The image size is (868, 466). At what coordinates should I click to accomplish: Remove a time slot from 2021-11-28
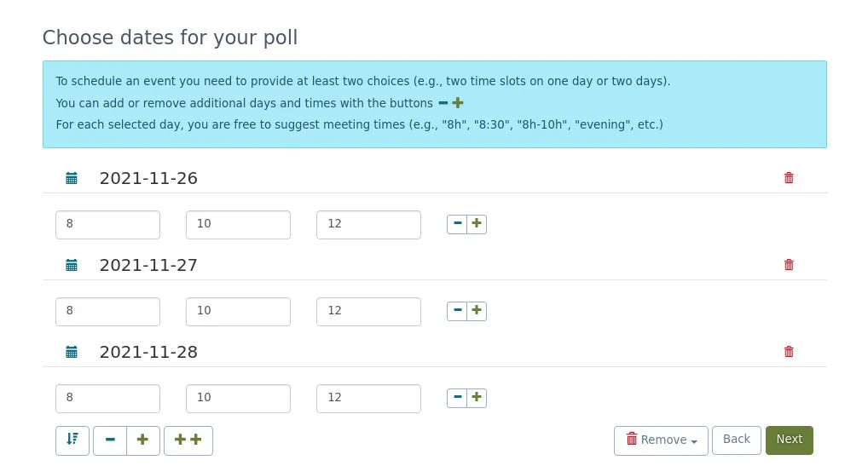(x=457, y=398)
